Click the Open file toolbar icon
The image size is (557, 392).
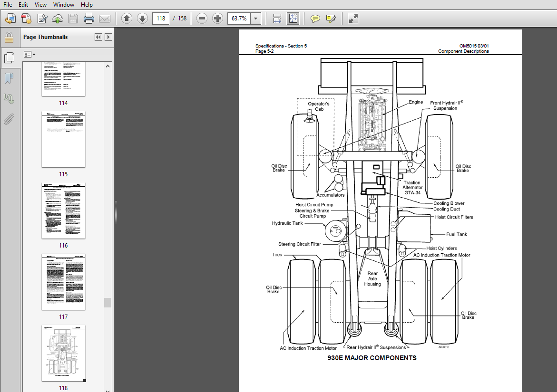point(10,19)
